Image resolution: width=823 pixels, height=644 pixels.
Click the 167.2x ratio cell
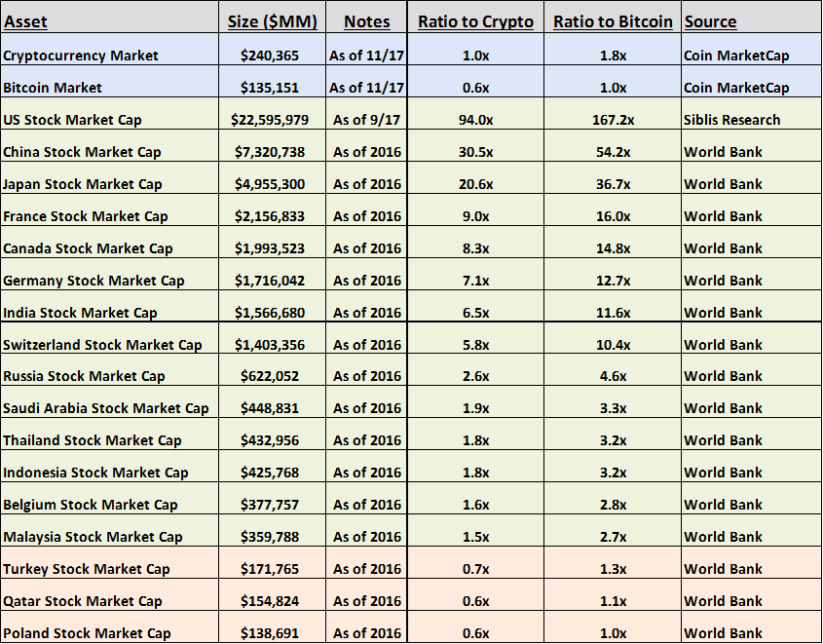[x=613, y=120]
